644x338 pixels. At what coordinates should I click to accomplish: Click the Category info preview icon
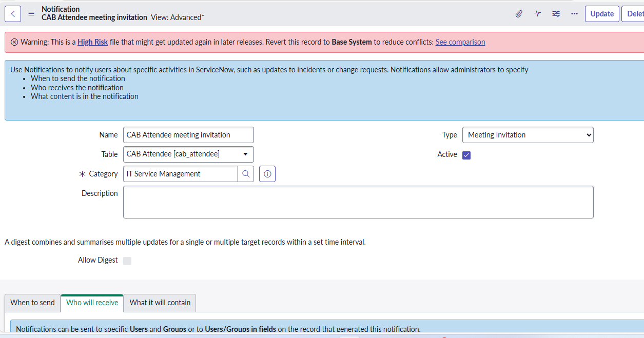pos(267,174)
